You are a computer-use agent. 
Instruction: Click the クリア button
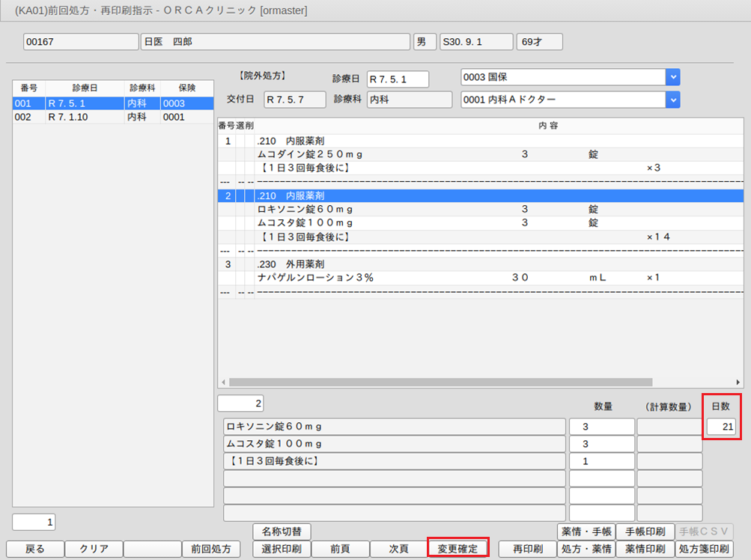(x=94, y=549)
